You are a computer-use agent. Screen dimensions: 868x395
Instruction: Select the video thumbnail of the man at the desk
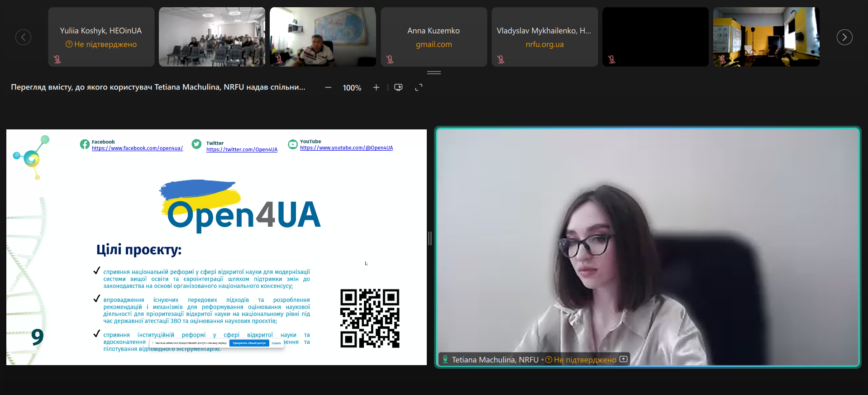(x=323, y=37)
